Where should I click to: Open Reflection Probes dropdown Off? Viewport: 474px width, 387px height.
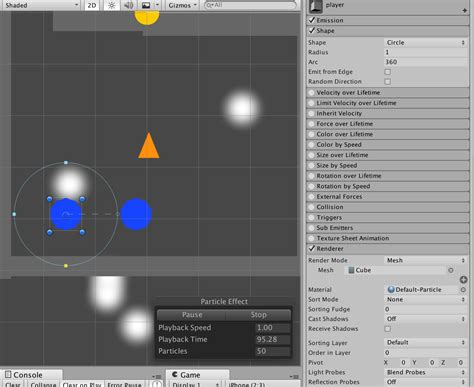point(426,382)
